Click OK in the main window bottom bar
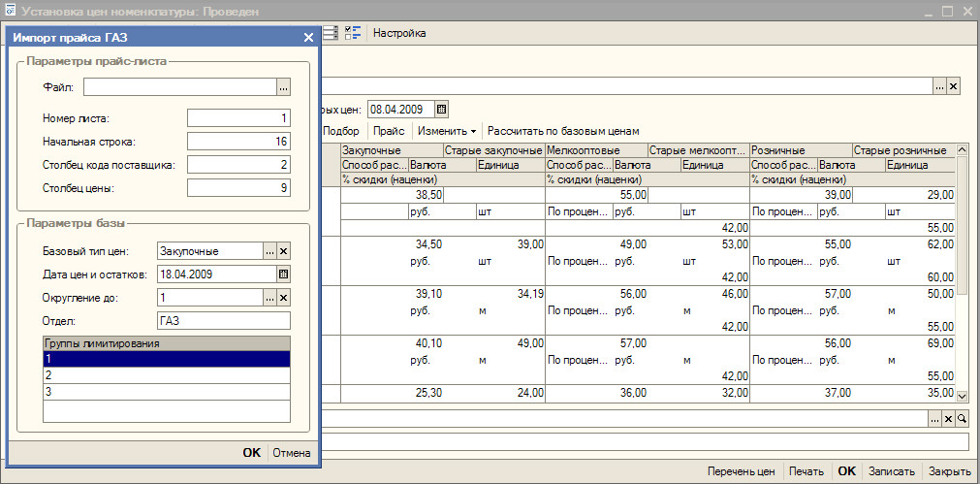The image size is (980, 484). 847,471
